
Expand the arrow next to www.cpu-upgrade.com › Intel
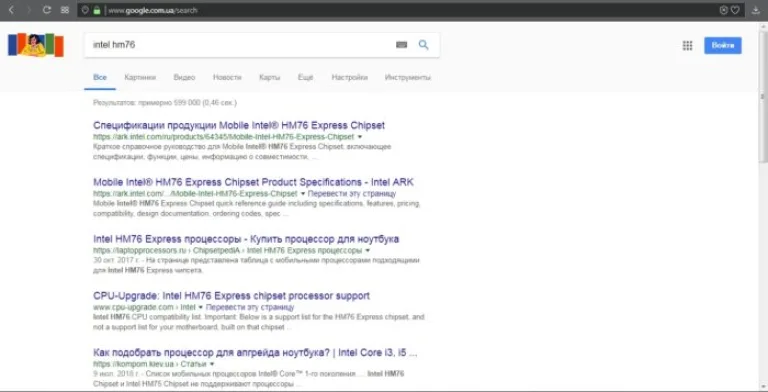(x=201, y=307)
